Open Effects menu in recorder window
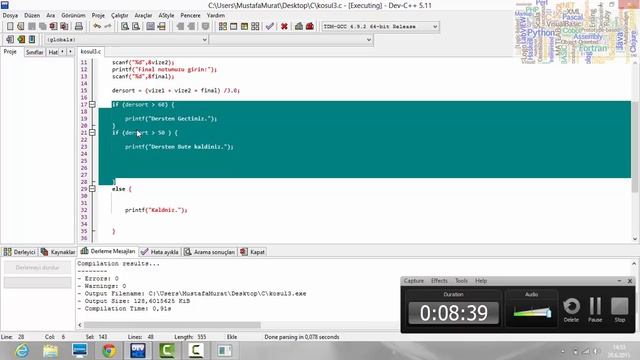Viewport: 640px width, 360px height. [439, 281]
